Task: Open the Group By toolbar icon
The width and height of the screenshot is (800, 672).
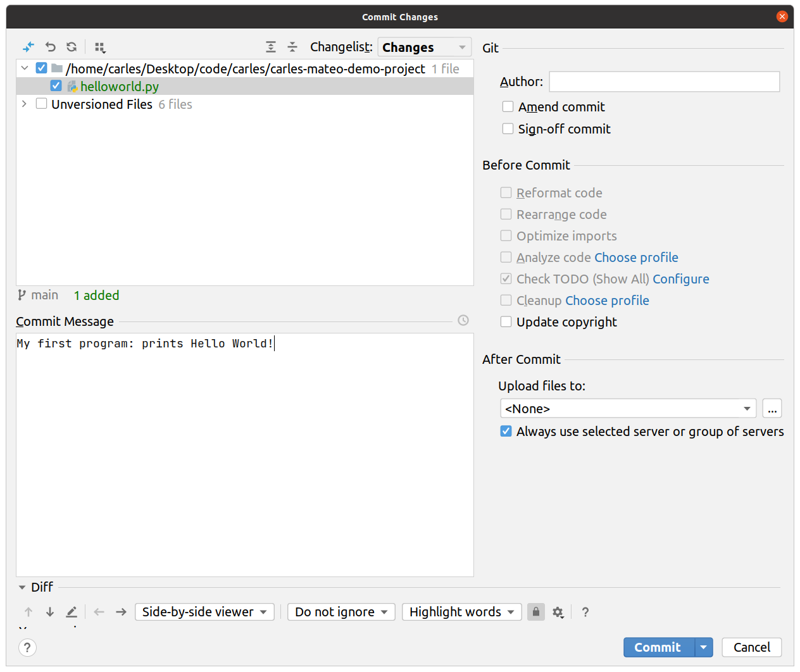Action: coord(100,47)
